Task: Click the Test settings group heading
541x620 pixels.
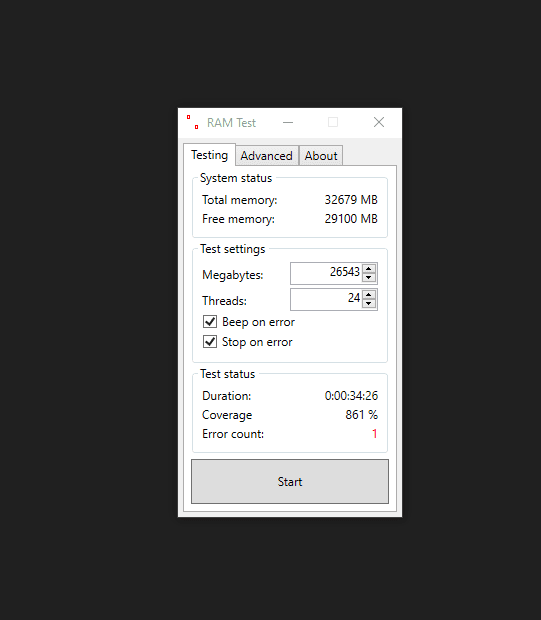Action: [x=233, y=249]
